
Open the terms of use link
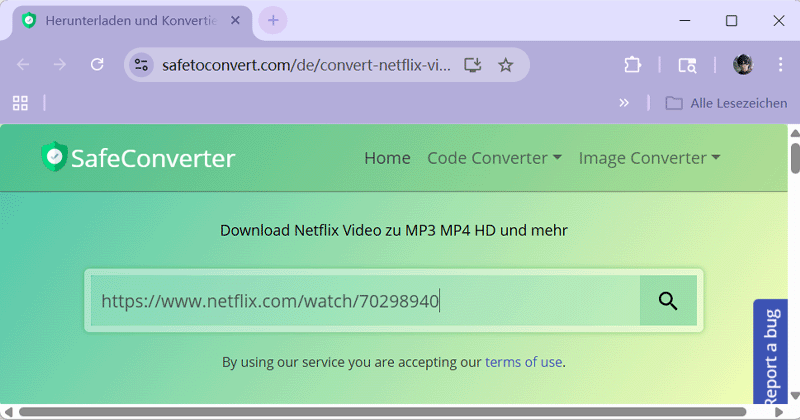click(x=523, y=362)
